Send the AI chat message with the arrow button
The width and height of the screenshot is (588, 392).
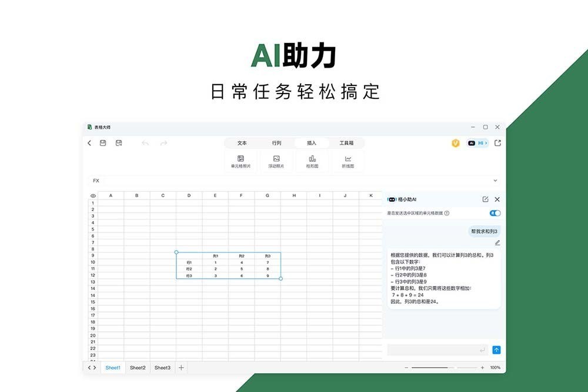(x=496, y=349)
